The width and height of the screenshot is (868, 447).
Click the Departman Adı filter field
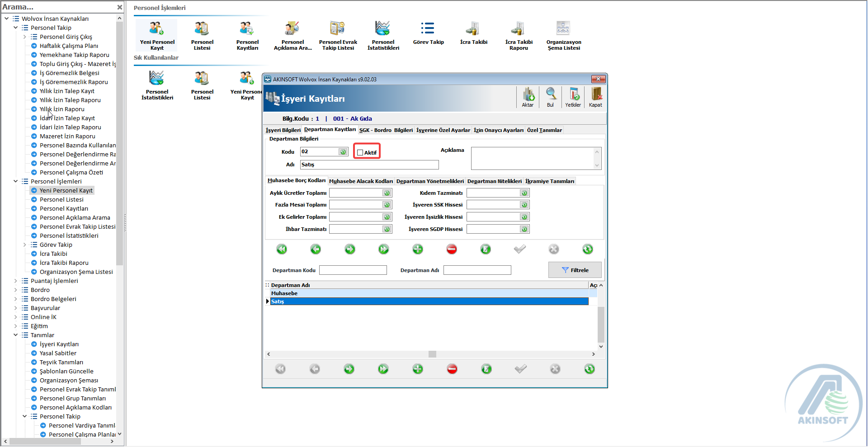click(477, 270)
